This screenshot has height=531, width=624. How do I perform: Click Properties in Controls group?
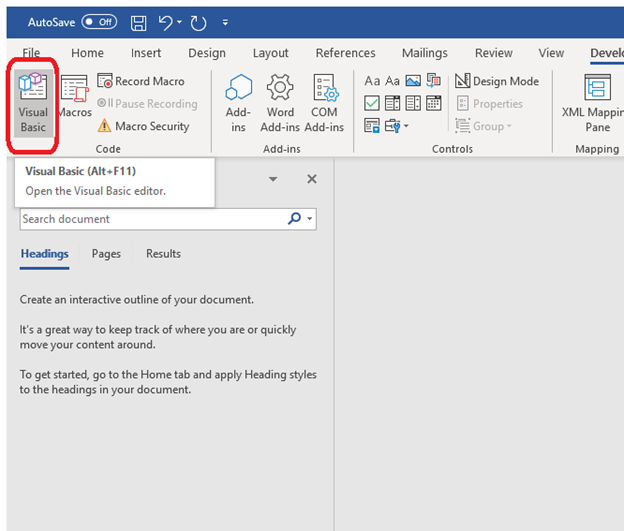click(x=489, y=103)
